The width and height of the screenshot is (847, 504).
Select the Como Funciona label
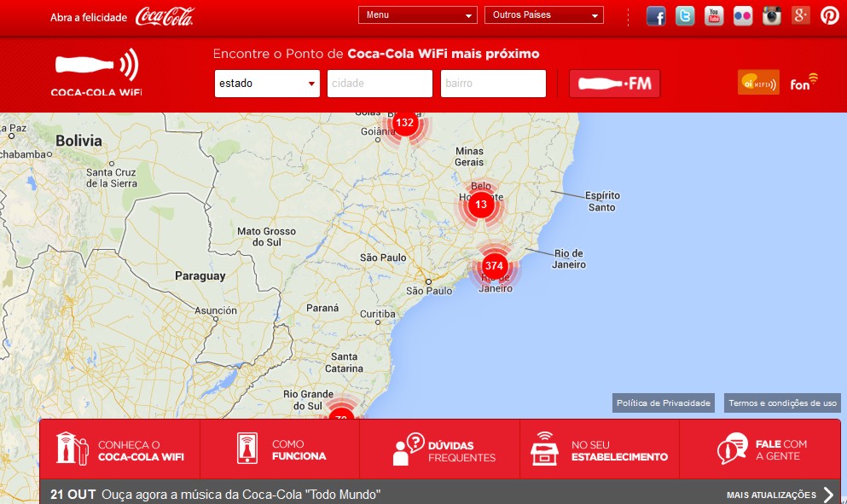click(x=299, y=450)
